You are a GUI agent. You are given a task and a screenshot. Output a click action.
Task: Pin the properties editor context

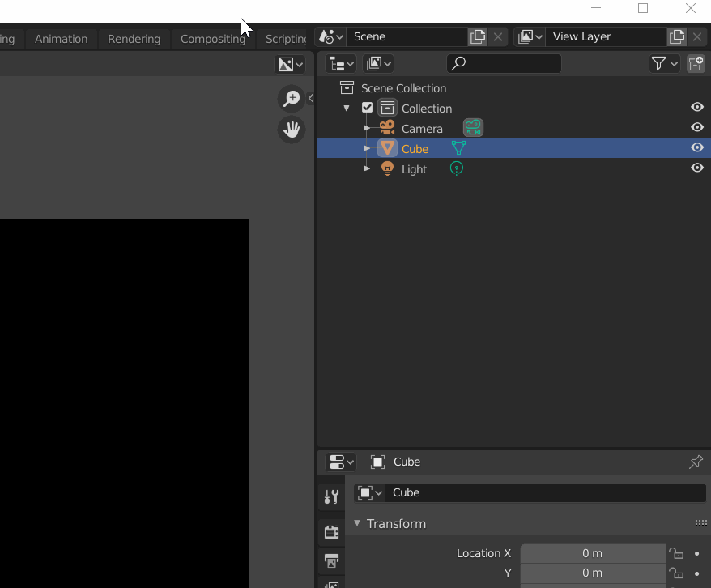(x=695, y=462)
